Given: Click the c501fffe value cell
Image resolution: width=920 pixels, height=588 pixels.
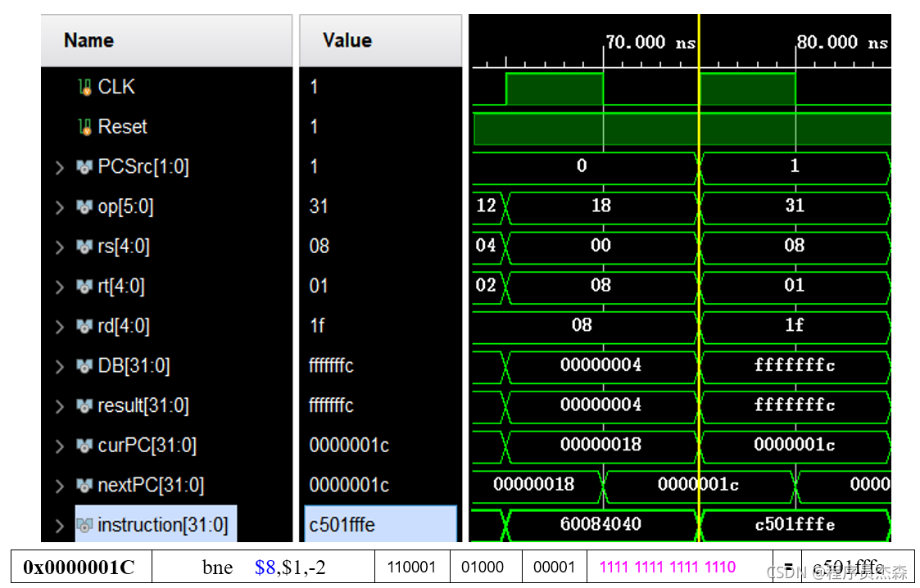Looking at the screenshot, I should click(x=380, y=524).
